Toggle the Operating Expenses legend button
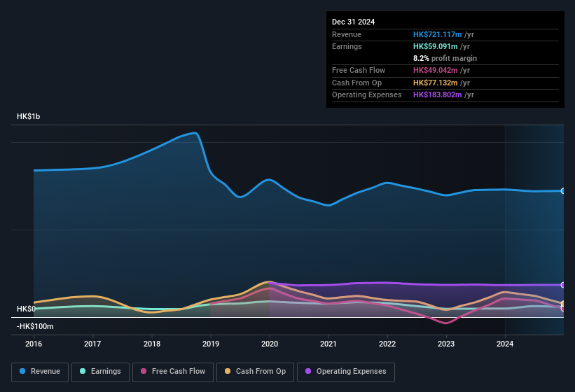Viewport: 575px width, 392px height. pos(345,372)
